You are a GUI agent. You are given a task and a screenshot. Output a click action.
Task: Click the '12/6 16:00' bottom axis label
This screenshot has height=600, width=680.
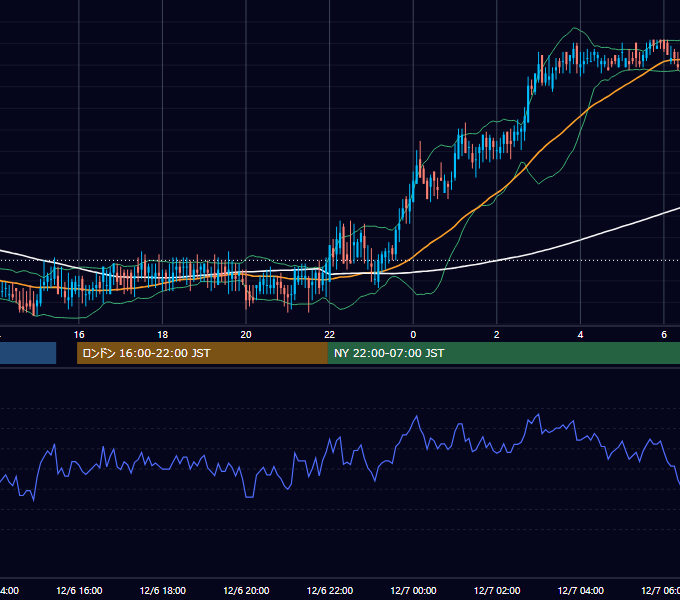point(79,590)
